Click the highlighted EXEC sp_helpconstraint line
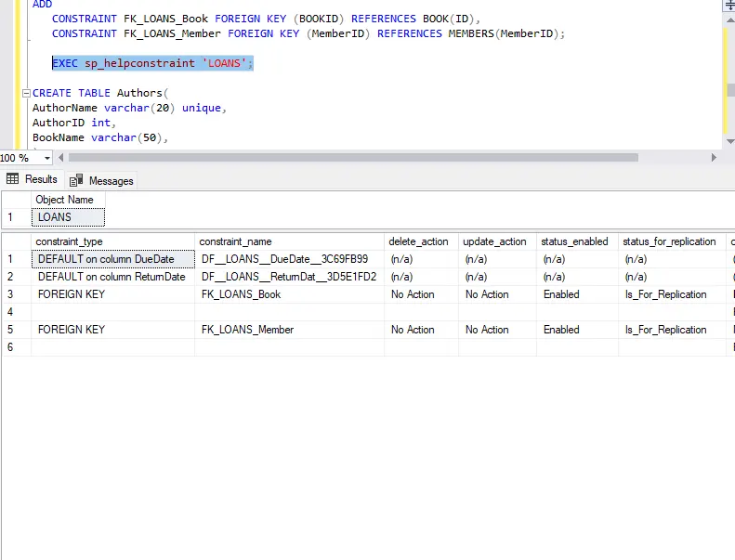735x560 pixels. pos(152,63)
